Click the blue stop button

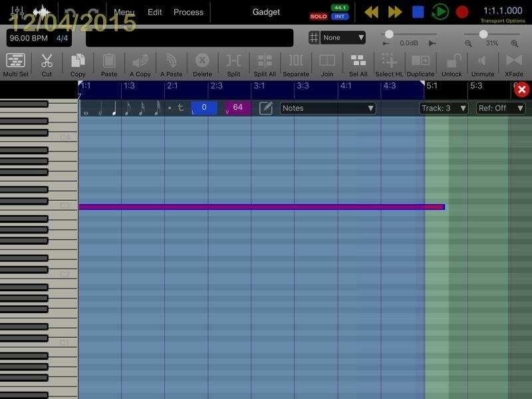coord(418,12)
